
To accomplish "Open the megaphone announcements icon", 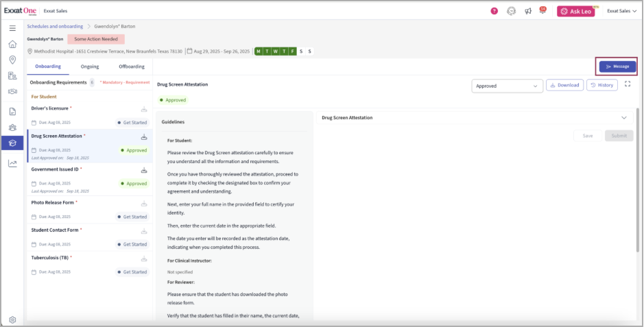I will 528,11.
